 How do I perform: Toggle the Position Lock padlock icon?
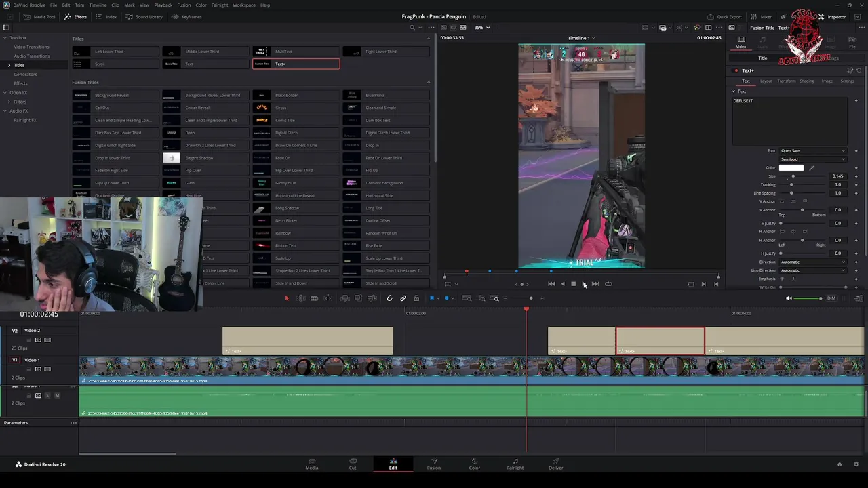click(416, 298)
